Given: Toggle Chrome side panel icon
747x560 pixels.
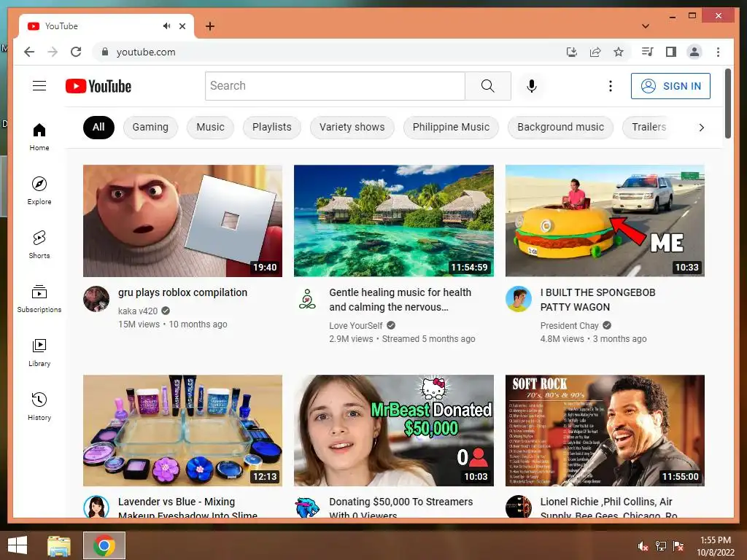Looking at the screenshot, I should point(671,52).
